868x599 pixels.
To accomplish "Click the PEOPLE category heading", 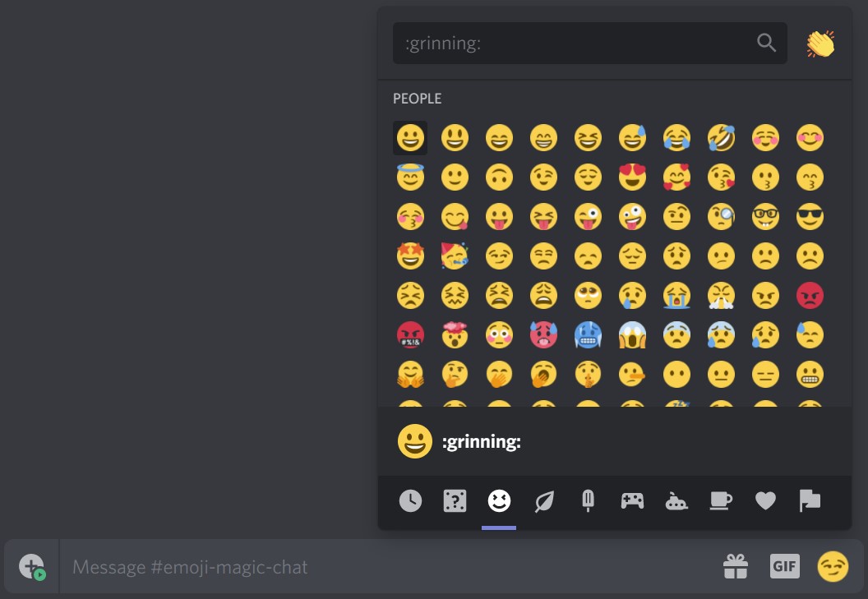I will pos(417,99).
